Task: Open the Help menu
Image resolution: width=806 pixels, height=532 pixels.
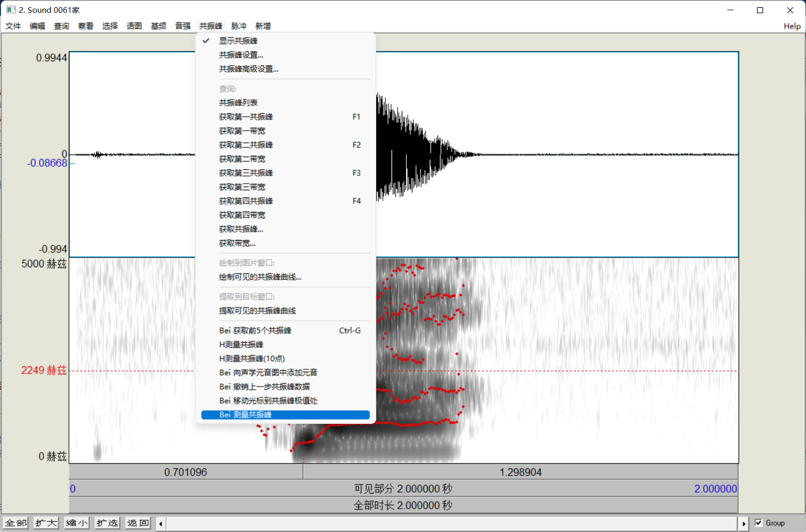Action: [792, 26]
